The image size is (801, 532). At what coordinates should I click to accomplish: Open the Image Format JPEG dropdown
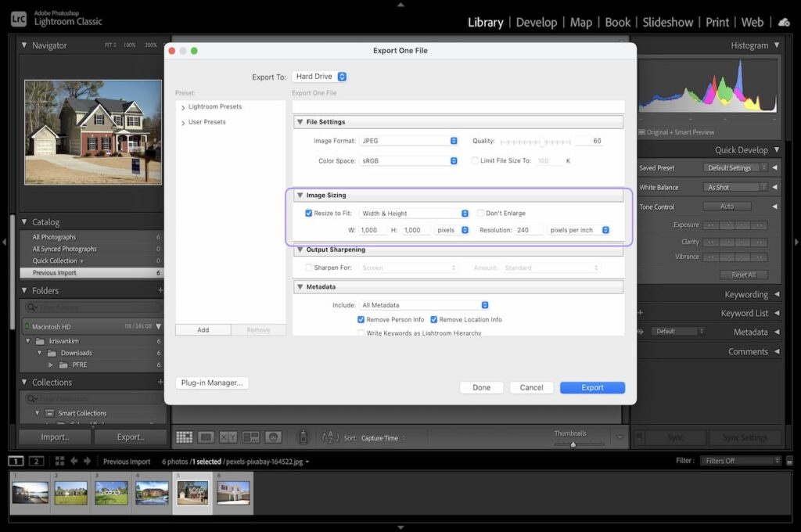[x=408, y=141]
